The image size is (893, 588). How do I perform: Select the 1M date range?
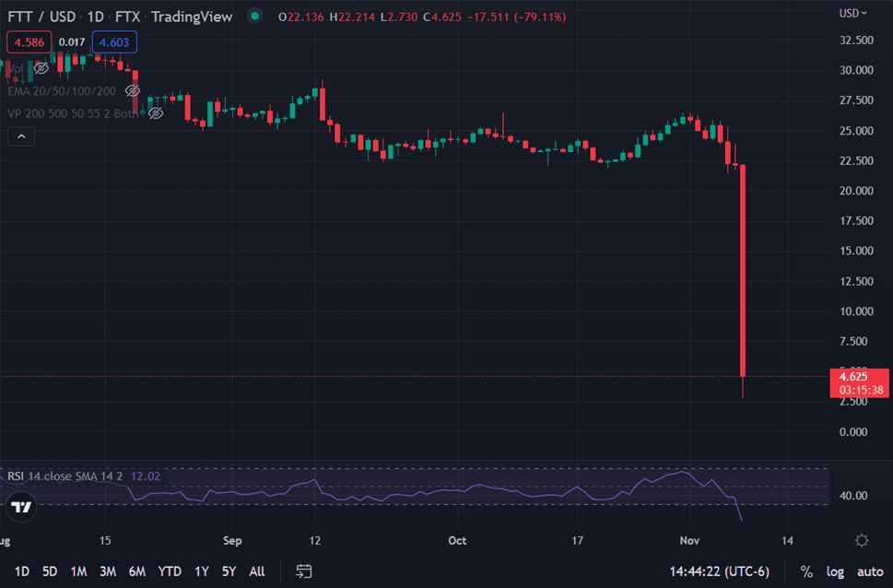(x=78, y=571)
